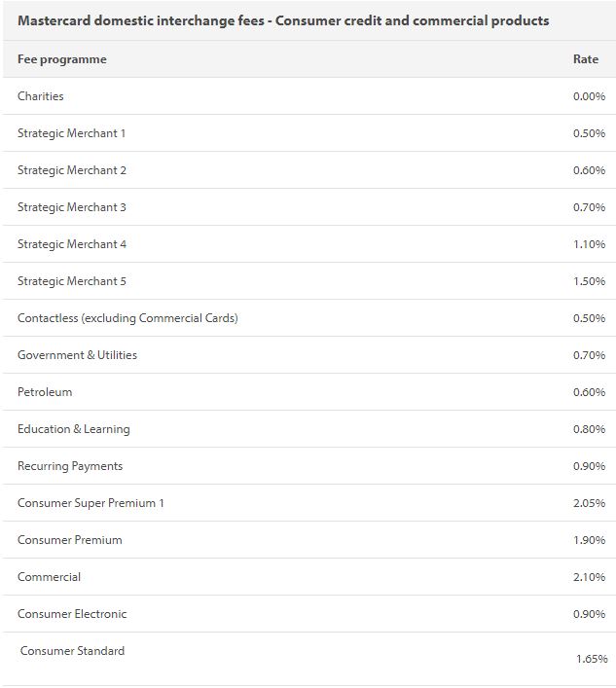616x688 pixels.
Task: Click the Fee programme column header
Action: [62, 59]
